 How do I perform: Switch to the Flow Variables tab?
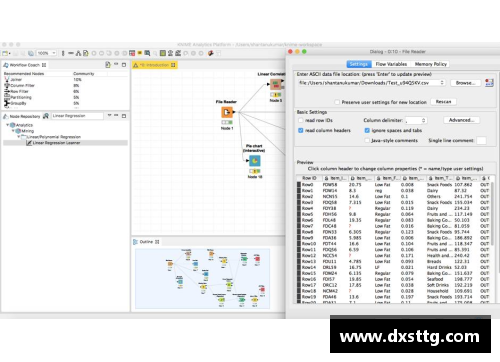click(391, 64)
